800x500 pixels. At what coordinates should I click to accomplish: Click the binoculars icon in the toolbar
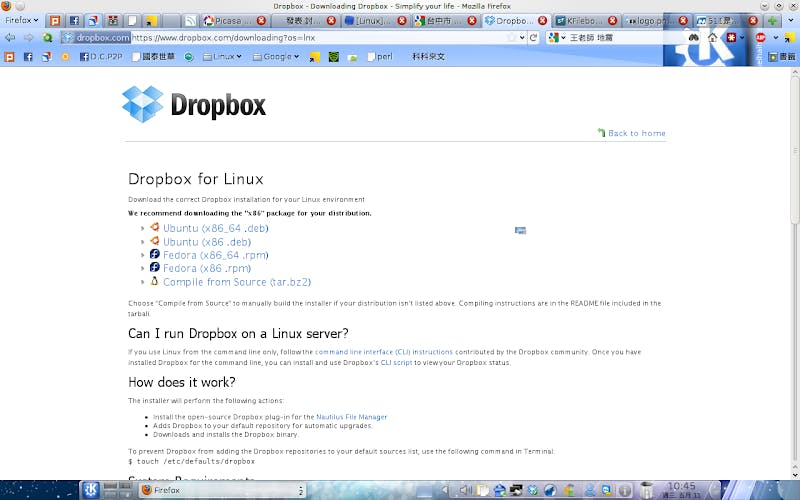pos(693,38)
